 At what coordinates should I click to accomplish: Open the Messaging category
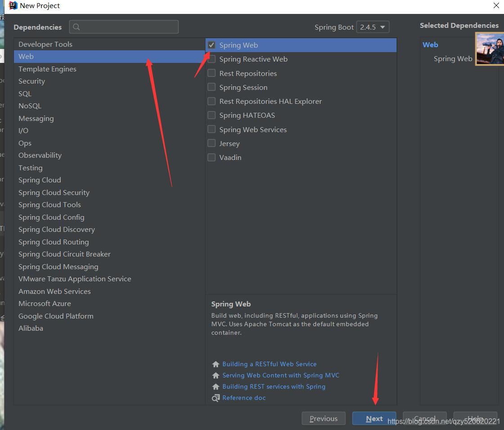coord(109,119)
